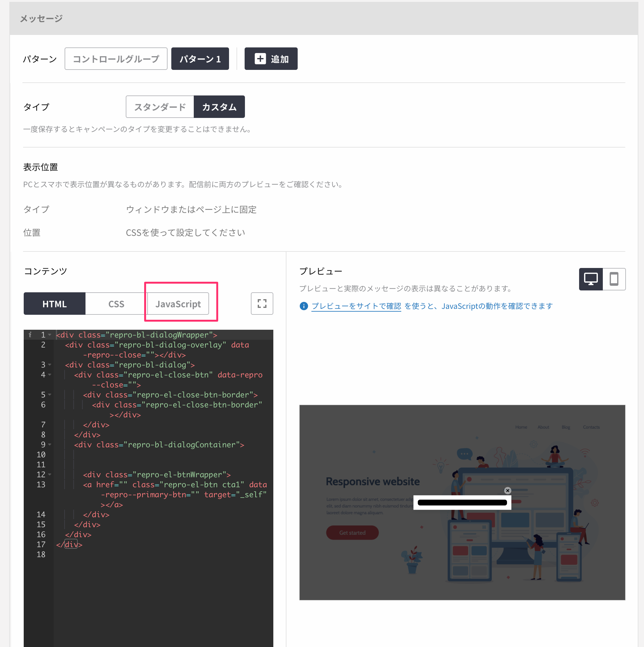Place cursor on repro-bl-dialogContainer code line
644x647 pixels.
pos(159,445)
